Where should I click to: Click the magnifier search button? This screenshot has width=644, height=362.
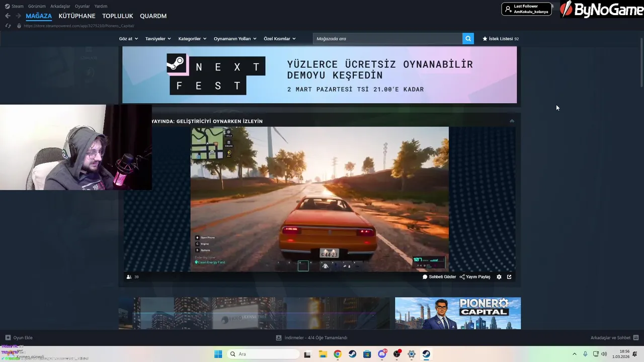pos(468,39)
